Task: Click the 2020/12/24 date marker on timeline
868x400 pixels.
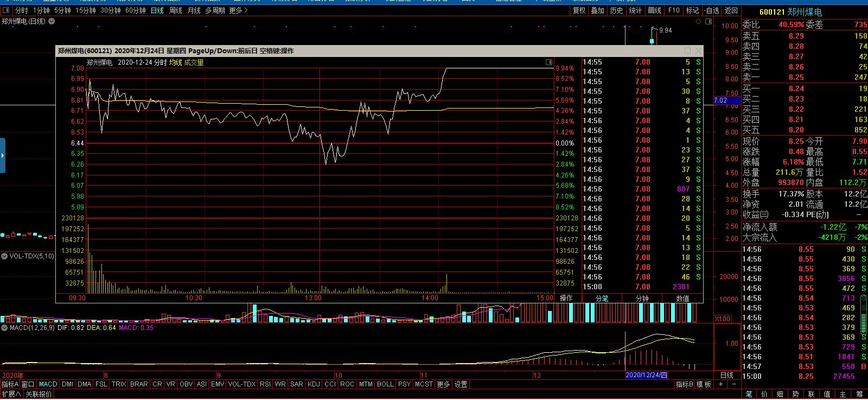Action: [x=647, y=375]
